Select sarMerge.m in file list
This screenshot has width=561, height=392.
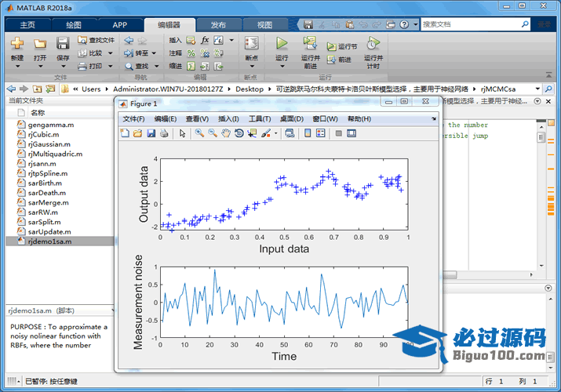(x=49, y=202)
